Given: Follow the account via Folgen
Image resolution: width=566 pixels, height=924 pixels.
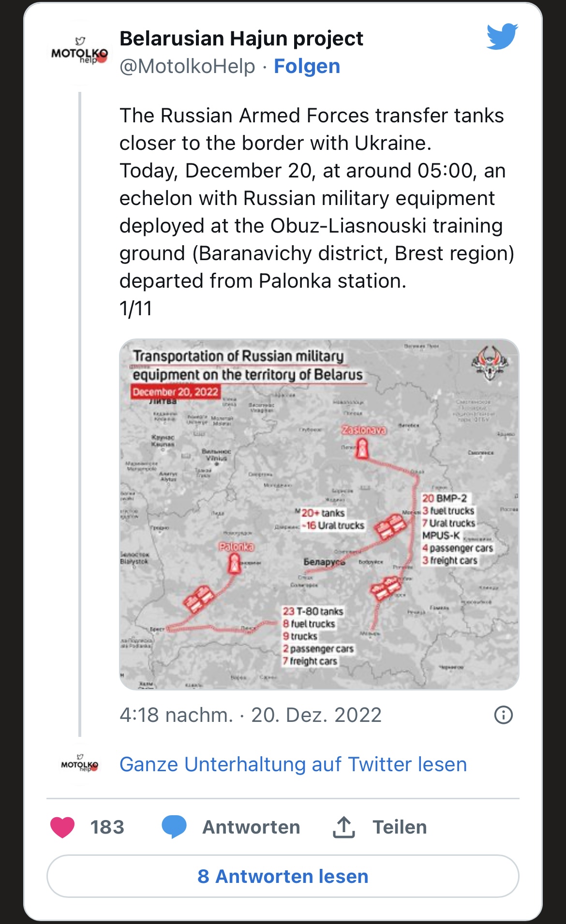Looking at the screenshot, I should (307, 66).
